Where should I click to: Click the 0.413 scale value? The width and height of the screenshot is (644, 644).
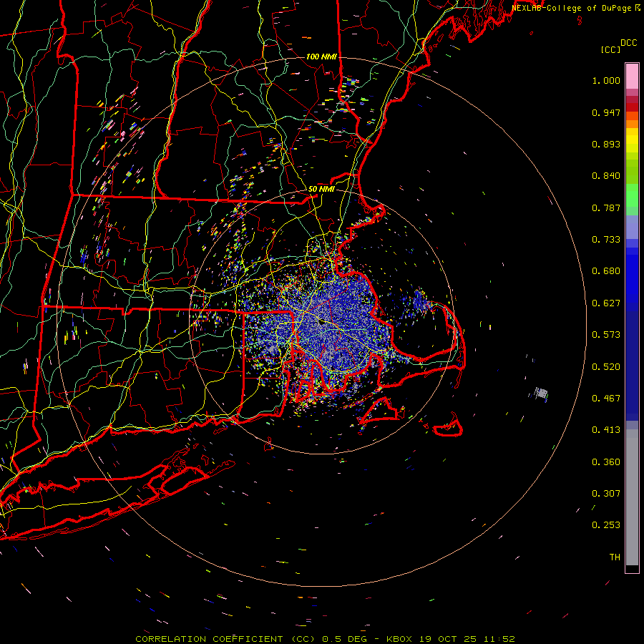(x=606, y=430)
